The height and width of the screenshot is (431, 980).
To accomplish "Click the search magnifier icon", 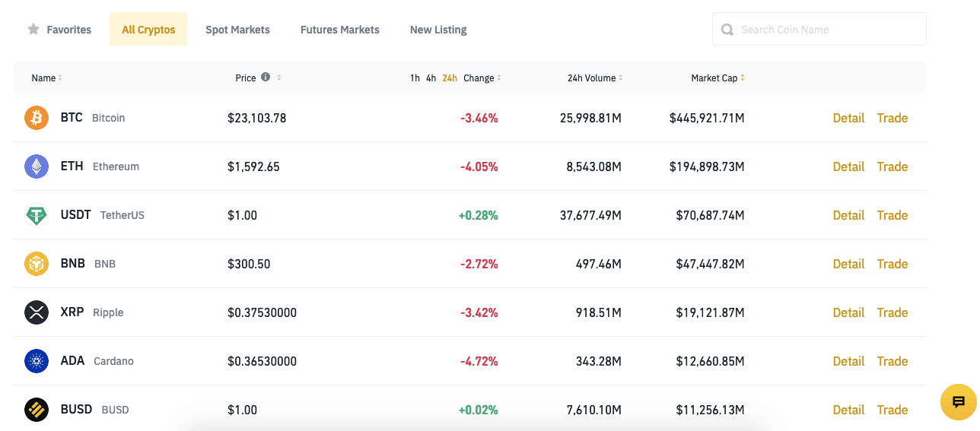I will [727, 30].
